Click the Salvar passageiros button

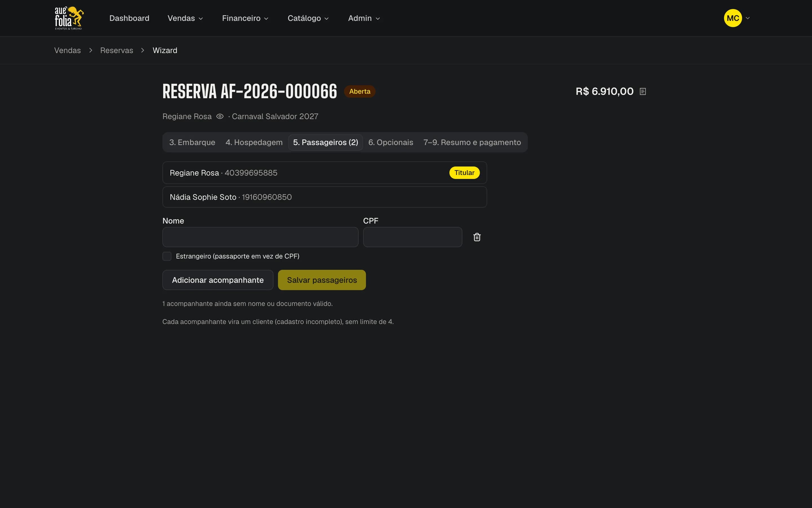[322, 280]
